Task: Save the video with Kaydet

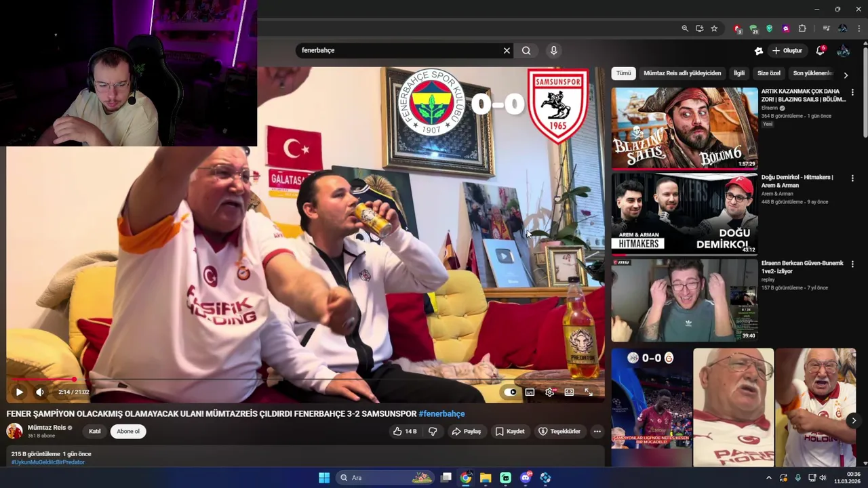Action: (x=510, y=431)
